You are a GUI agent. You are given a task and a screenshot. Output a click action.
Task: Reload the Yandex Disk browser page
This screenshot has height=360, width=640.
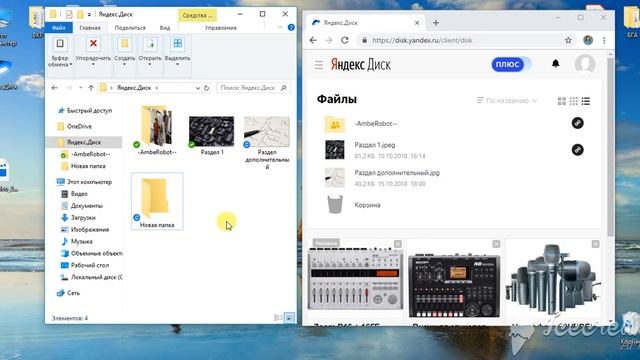[344, 40]
